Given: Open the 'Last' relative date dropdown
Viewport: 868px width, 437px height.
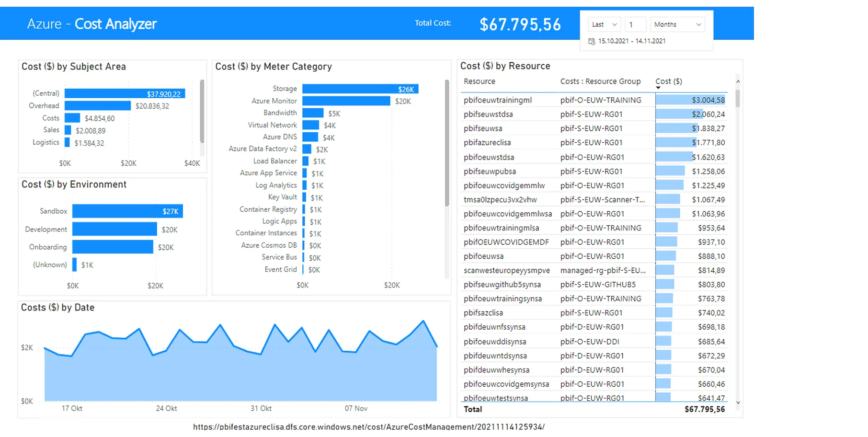Looking at the screenshot, I should pyautogui.click(x=604, y=24).
